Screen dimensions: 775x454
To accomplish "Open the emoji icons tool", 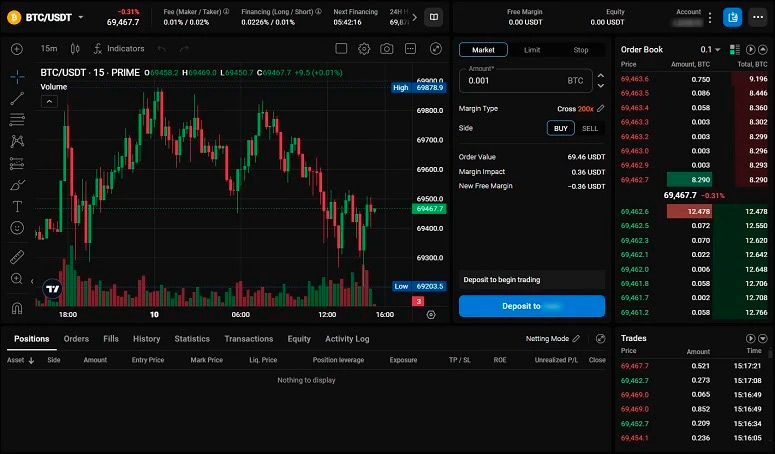I will tap(17, 228).
